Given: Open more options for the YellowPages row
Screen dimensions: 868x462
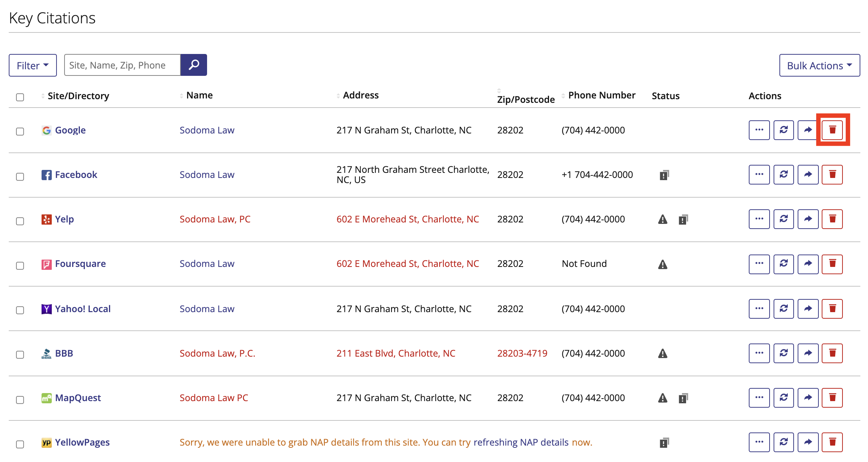Looking at the screenshot, I should point(759,442).
